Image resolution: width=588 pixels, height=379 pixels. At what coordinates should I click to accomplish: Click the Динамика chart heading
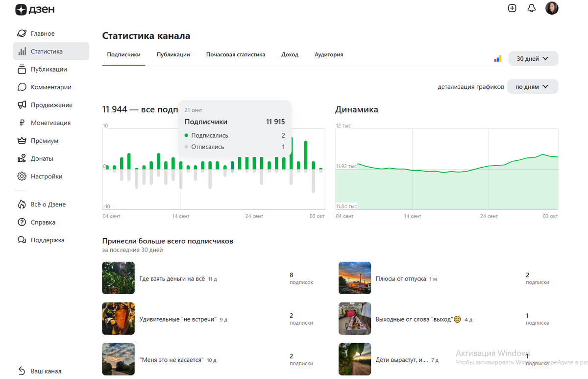pyautogui.click(x=357, y=109)
